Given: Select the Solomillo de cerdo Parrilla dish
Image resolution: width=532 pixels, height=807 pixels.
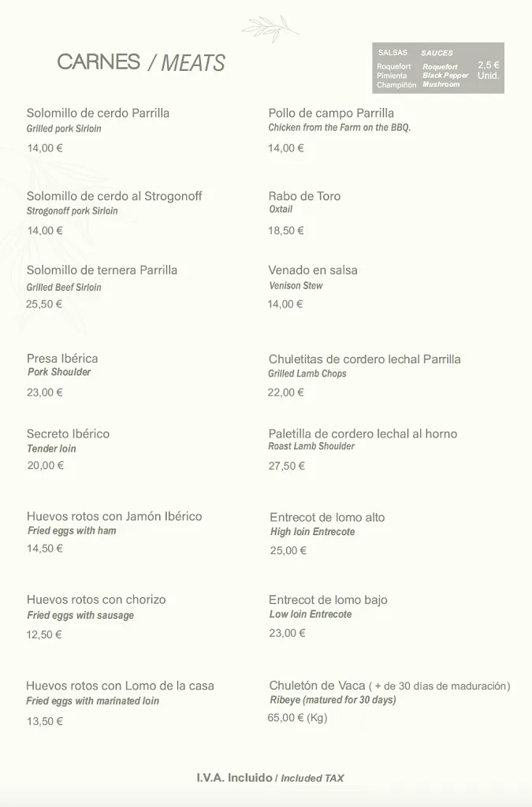Looking at the screenshot, I should pyautogui.click(x=98, y=113).
